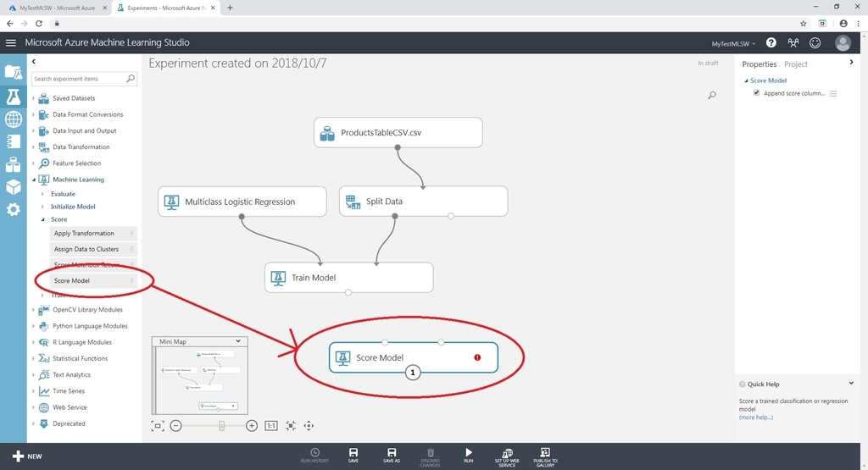Select Train Model module on canvas
The image size is (868, 470).
click(x=348, y=278)
